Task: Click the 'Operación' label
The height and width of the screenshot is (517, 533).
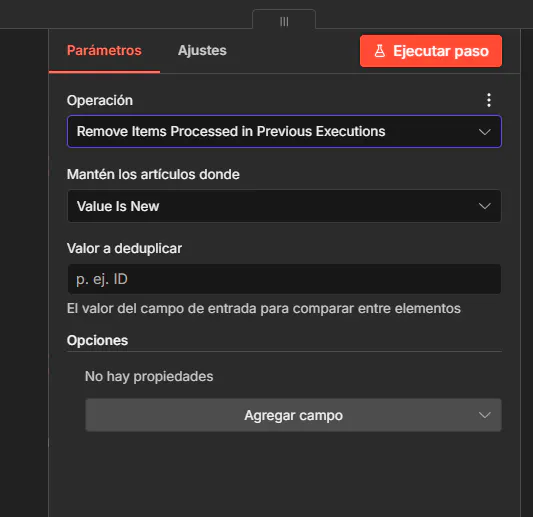Action: pos(100,101)
